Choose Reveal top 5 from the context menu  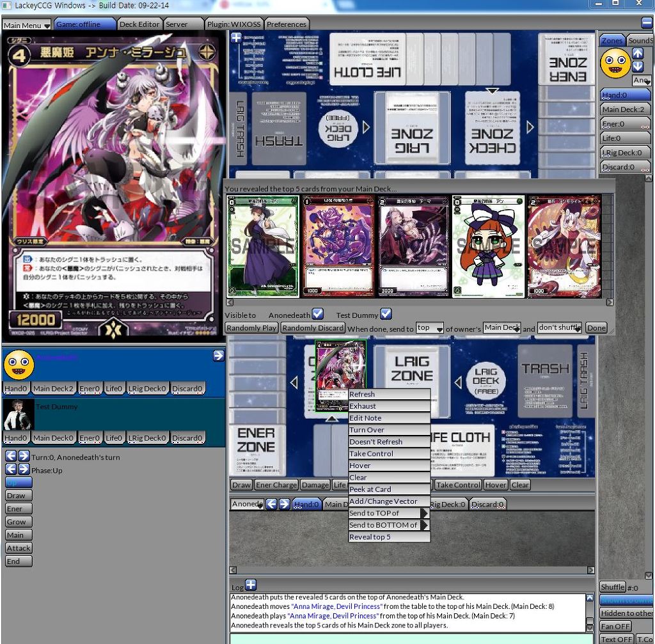(389, 537)
